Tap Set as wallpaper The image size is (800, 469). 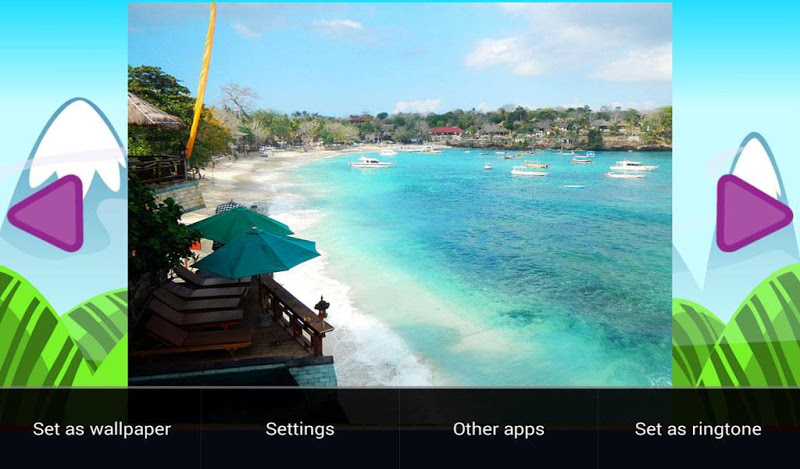(102, 429)
